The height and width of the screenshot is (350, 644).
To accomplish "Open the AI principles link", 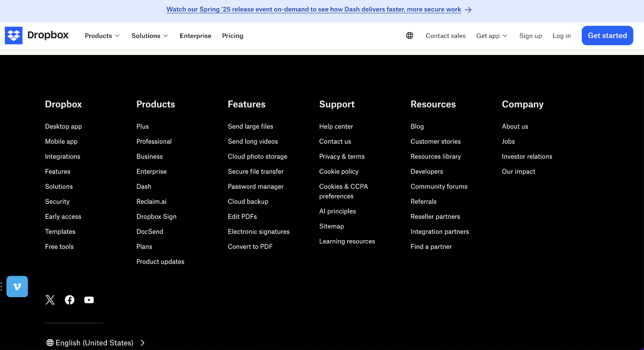I will (x=337, y=211).
